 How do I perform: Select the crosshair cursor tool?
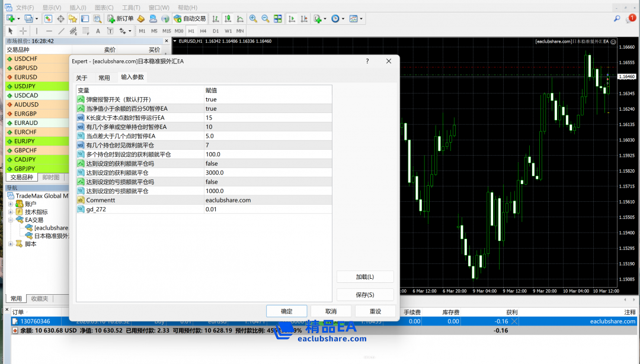[23, 31]
